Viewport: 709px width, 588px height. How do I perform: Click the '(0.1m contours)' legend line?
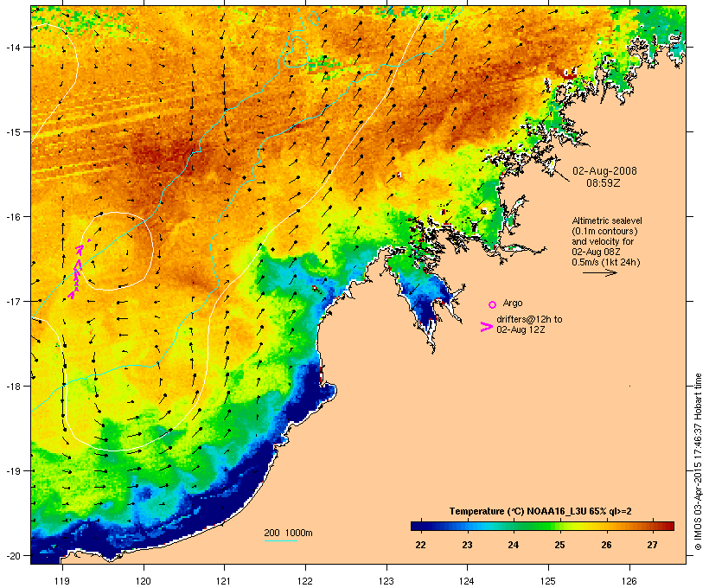click(x=604, y=231)
